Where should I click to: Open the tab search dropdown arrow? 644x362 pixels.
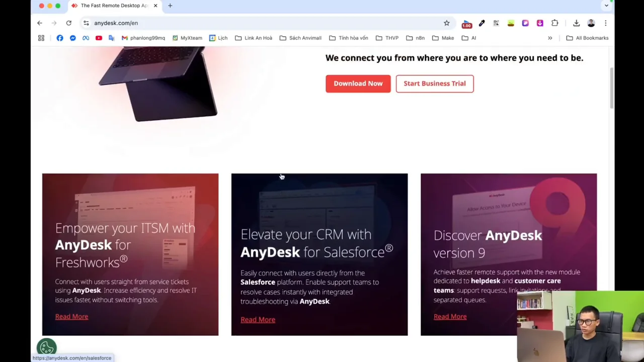click(606, 6)
